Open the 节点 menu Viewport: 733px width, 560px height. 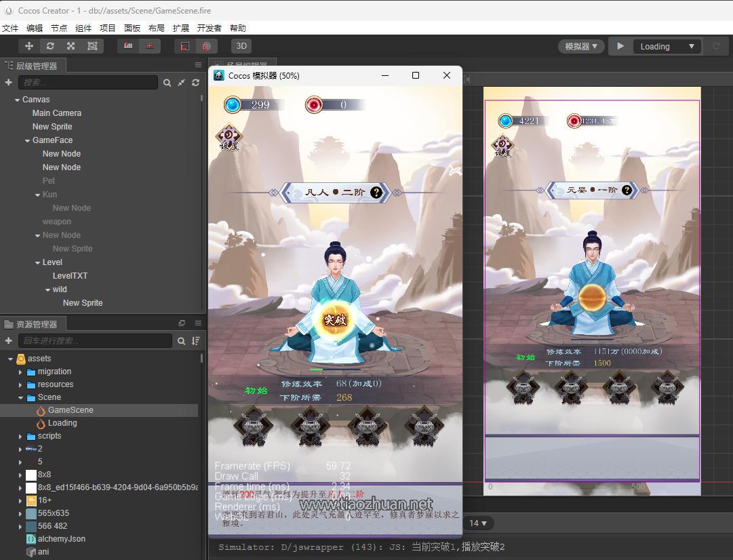[59, 28]
